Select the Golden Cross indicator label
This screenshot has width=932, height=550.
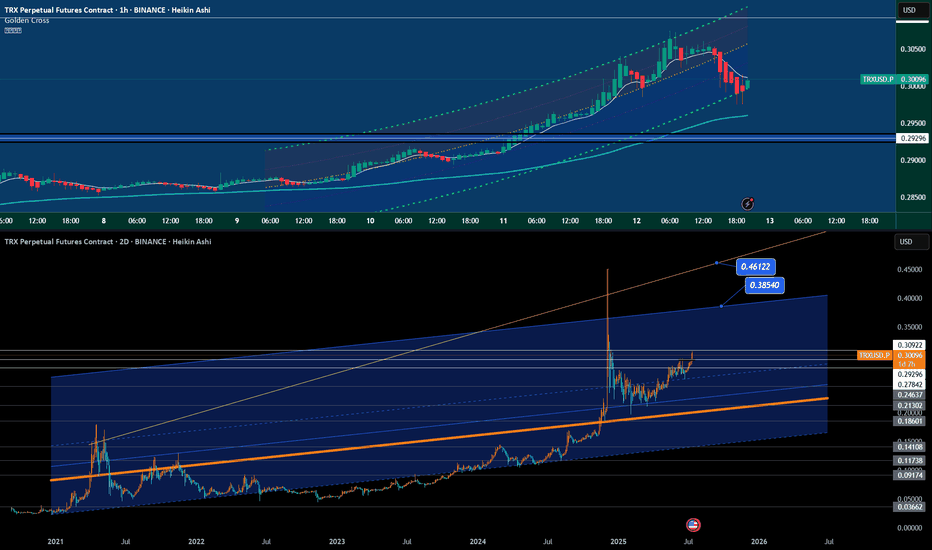pyautogui.click(x=27, y=20)
